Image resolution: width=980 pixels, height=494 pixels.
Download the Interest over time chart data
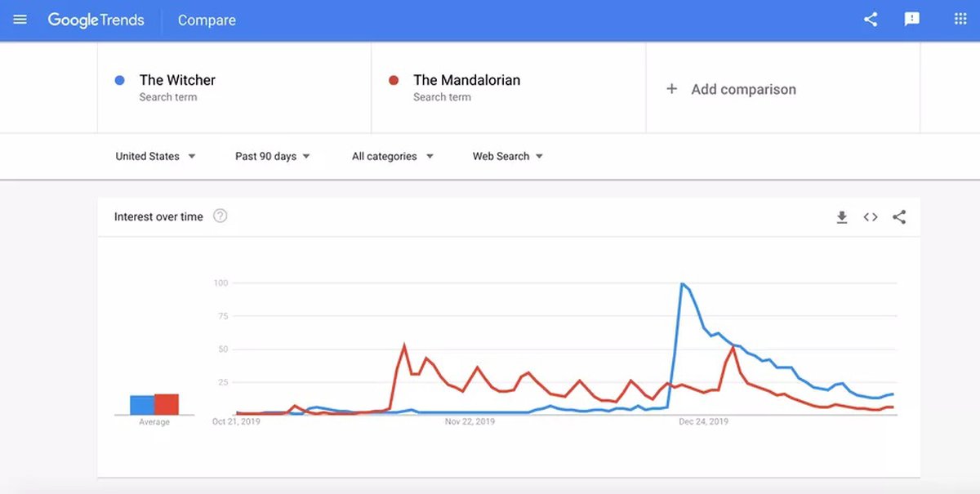tap(842, 217)
